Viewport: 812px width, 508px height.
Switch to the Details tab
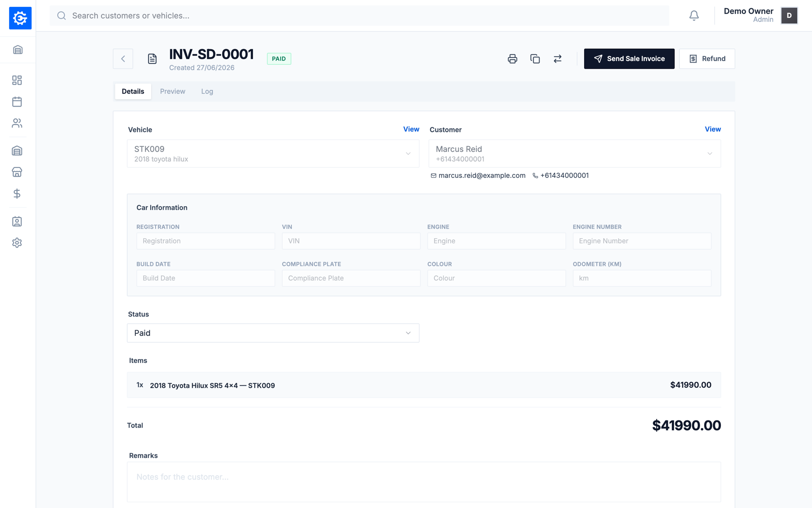[x=133, y=91]
